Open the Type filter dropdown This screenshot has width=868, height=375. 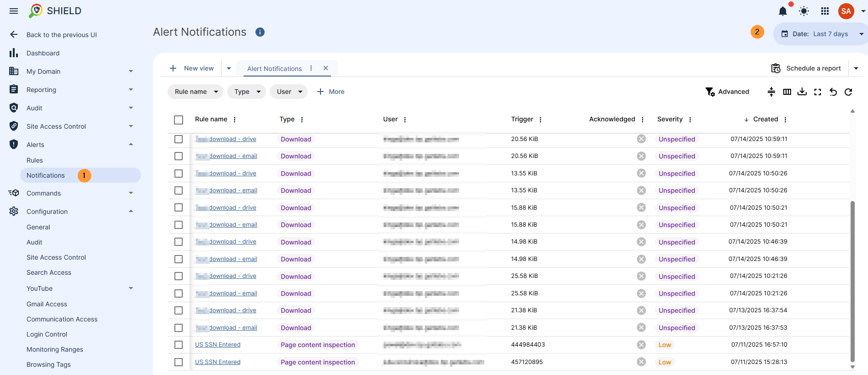[246, 92]
